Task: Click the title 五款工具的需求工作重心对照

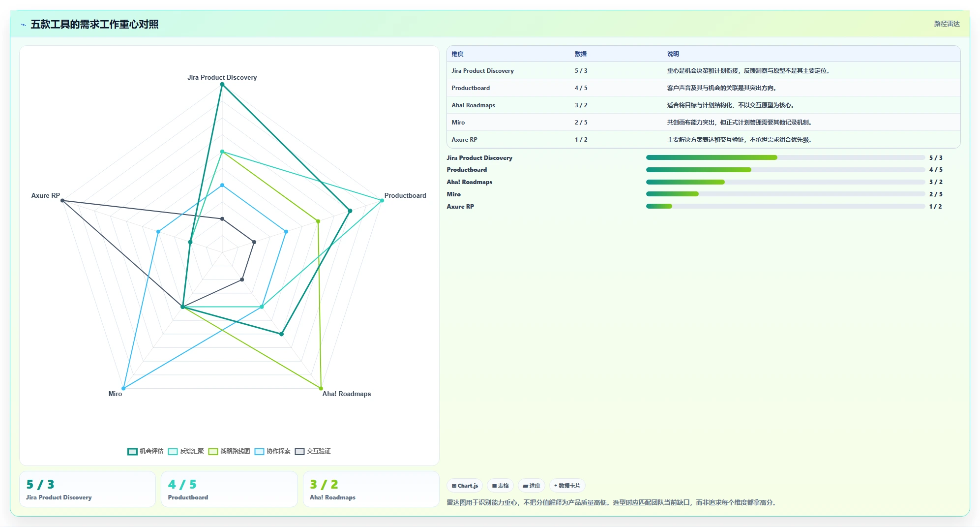Action: (x=94, y=24)
